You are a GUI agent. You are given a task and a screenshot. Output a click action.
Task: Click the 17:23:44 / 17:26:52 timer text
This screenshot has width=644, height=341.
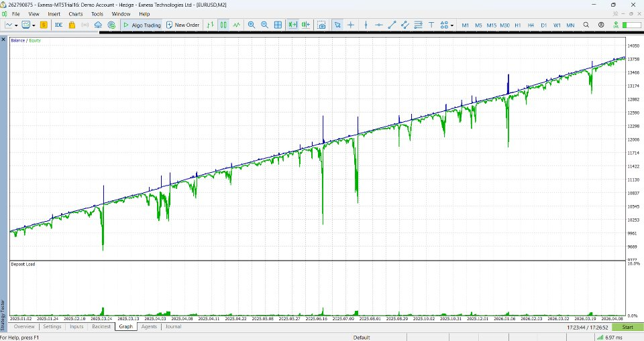click(588, 328)
